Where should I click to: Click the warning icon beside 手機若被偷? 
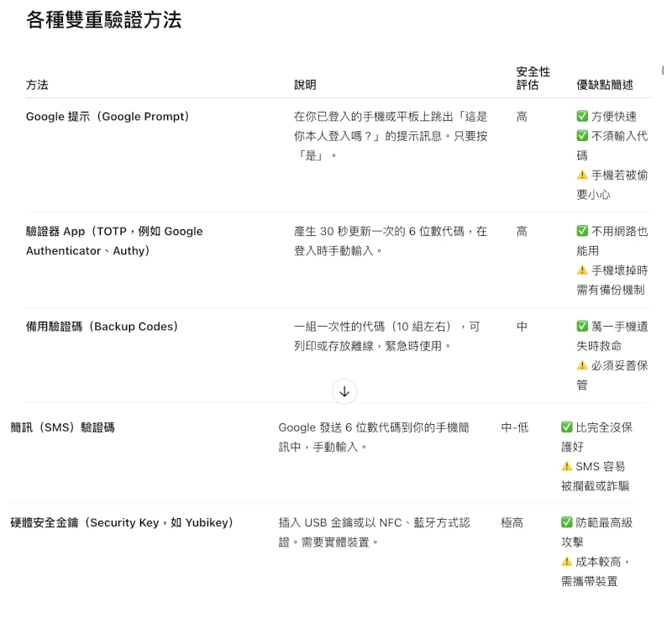(582, 175)
